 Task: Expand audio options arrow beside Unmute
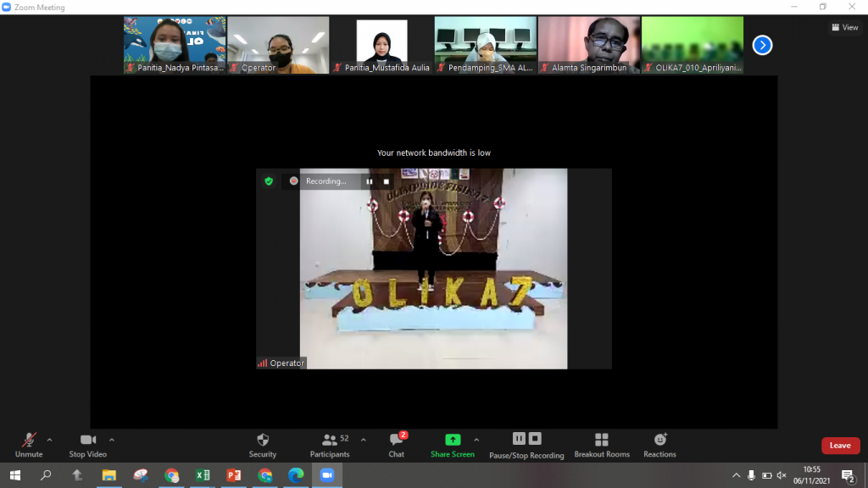tap(49, 440)
